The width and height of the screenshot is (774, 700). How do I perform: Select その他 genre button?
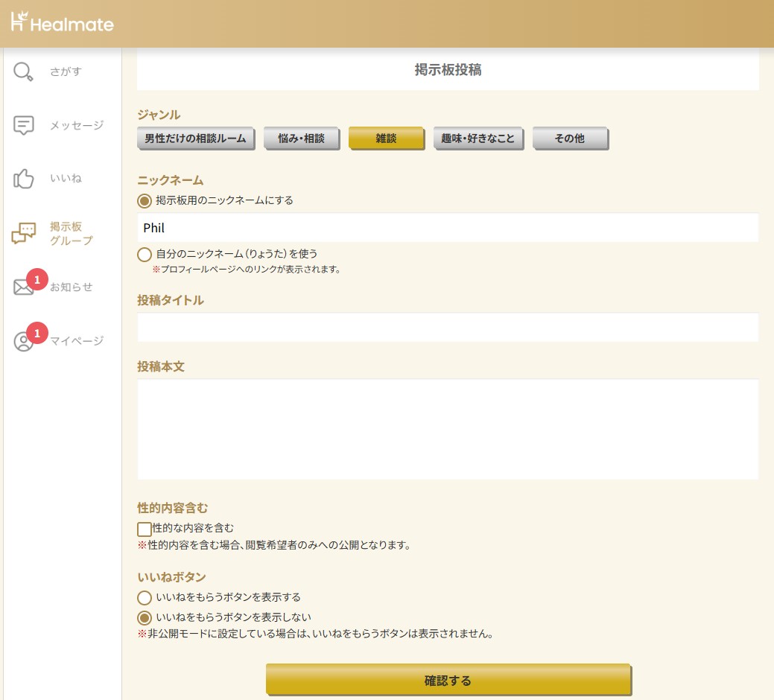[x=569, y=139]
